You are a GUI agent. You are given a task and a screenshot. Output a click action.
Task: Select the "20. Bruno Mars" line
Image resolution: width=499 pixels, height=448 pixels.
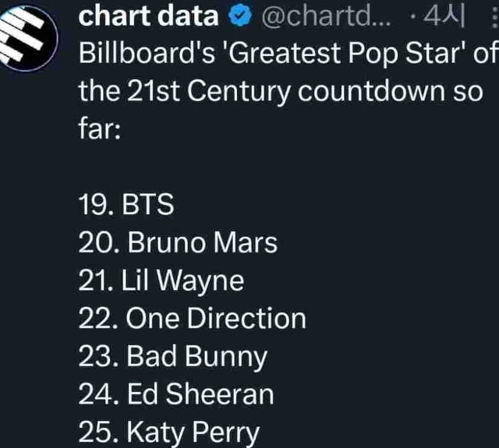pyautogui.click(x=178, y=243)
